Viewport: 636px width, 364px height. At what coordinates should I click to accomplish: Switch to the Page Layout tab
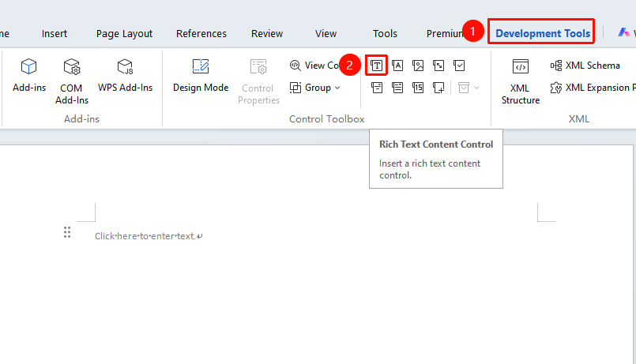pyautogui.click(x=124, y=34)
